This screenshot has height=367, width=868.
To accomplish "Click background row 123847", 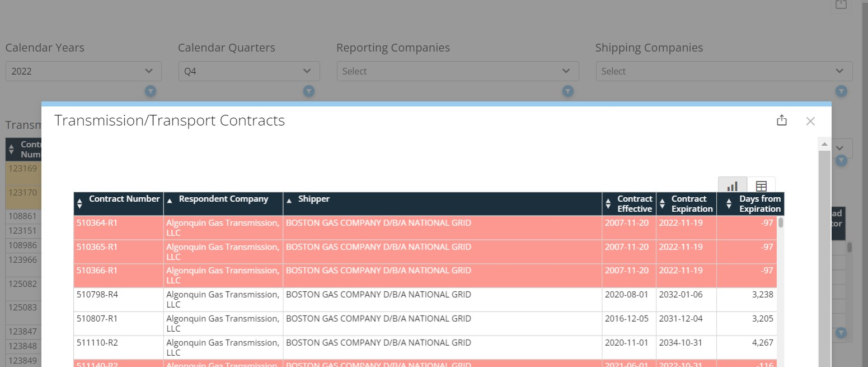I will click(23, 332).
